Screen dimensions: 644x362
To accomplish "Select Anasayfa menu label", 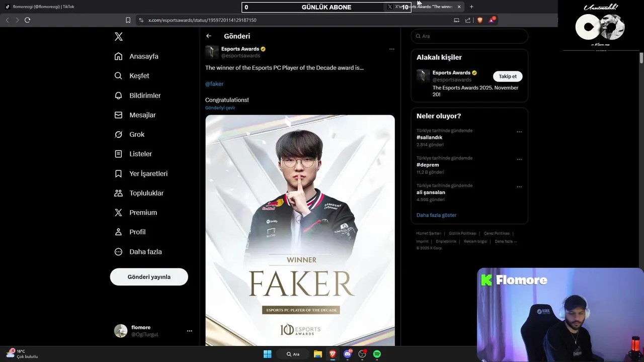I will coord(144,56).
